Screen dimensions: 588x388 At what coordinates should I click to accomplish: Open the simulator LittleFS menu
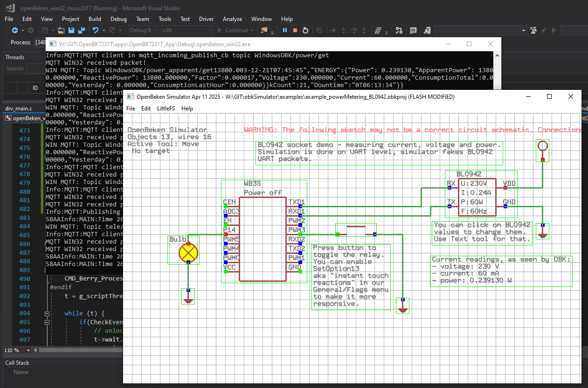pos(166,108)
